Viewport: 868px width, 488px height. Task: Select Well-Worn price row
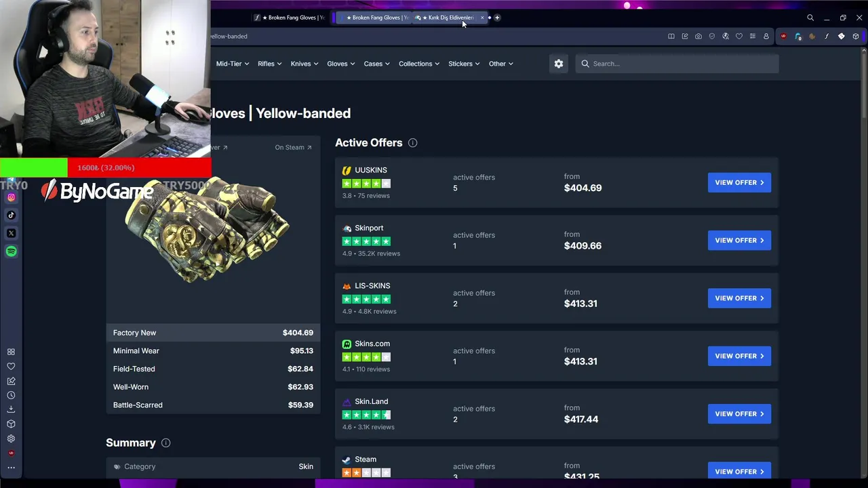click(x=213, y=387)
